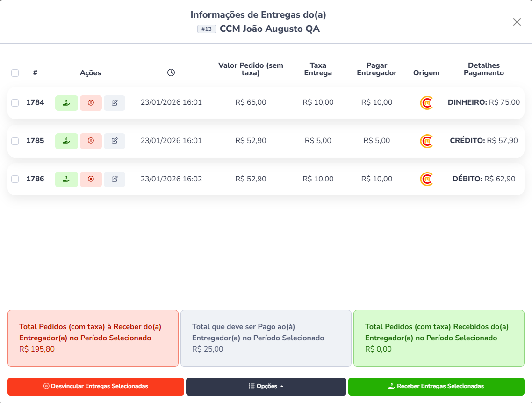This screenshot has width=532, height=403.
Task: Click origin logo of order 1784
Action: click(426, 103)
